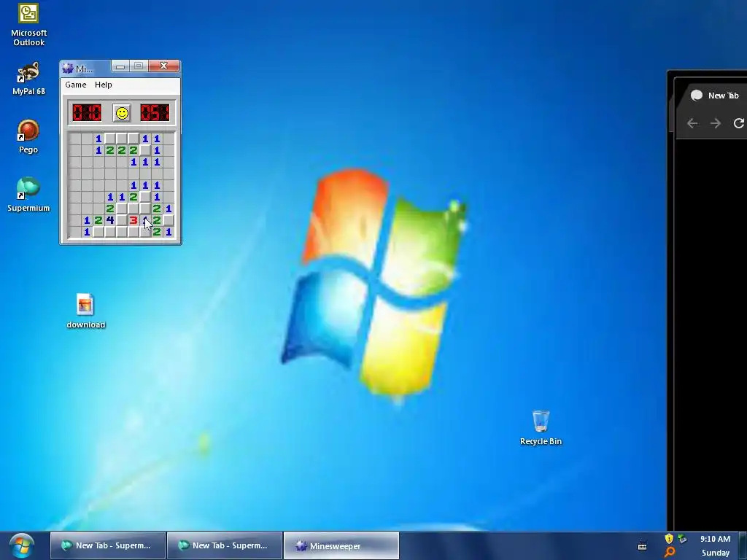Select the New Tab tab in browser window
This screenshot has height=560, width=747.
[715, 96]
